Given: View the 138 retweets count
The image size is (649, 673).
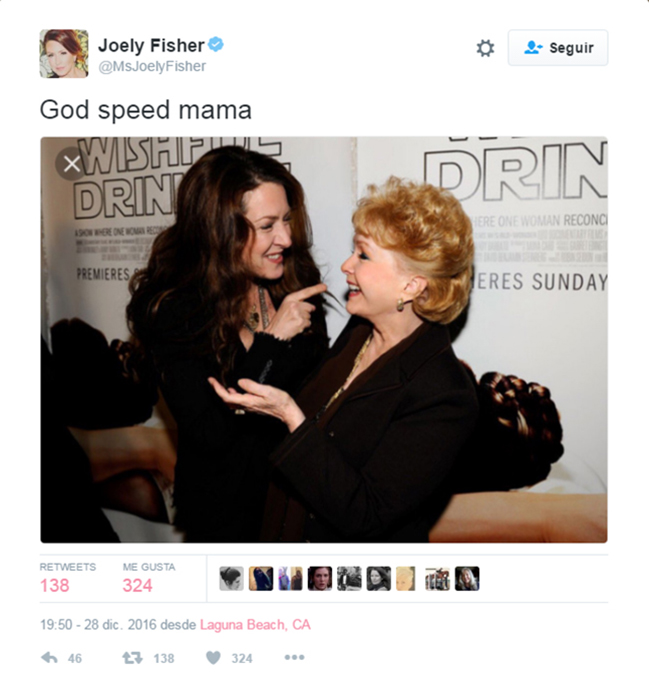Looking at the screenshot, I should [55, 585].
